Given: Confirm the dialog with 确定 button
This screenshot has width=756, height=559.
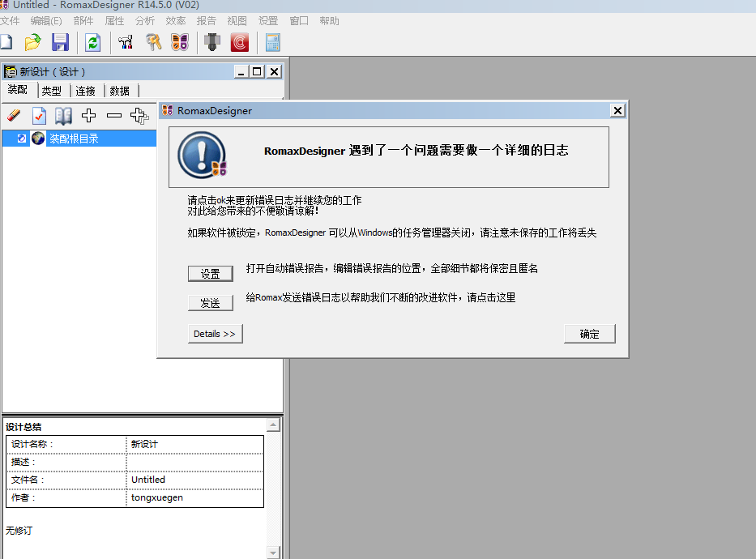Looking at the screenshot, I should tap(590, 334).
